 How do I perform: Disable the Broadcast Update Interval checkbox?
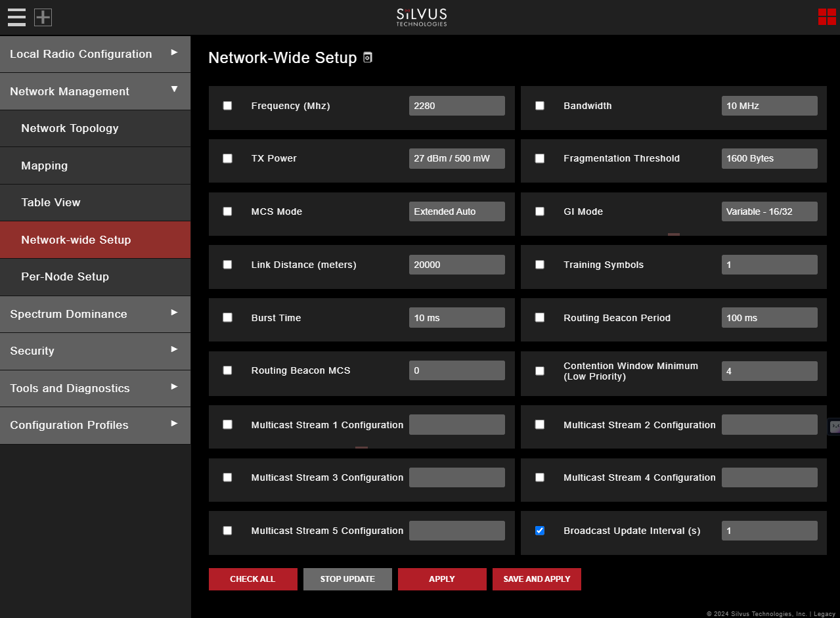pos(539,531)
